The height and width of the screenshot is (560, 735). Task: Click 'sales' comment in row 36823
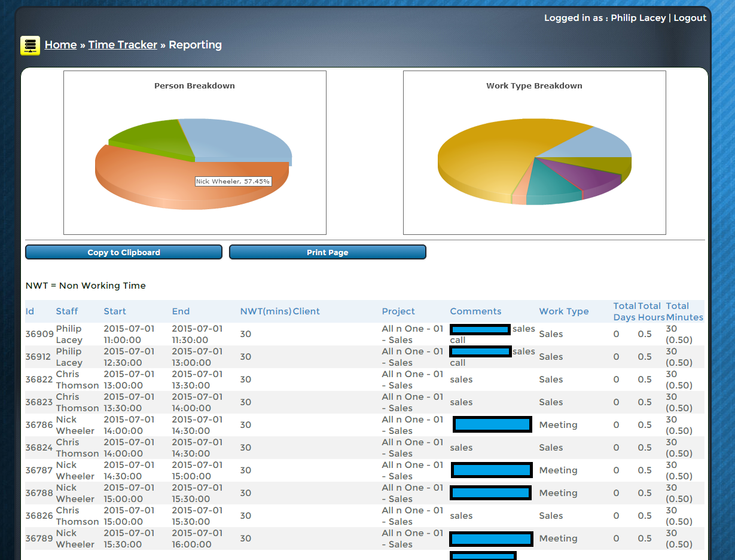[x=461, y=402]
